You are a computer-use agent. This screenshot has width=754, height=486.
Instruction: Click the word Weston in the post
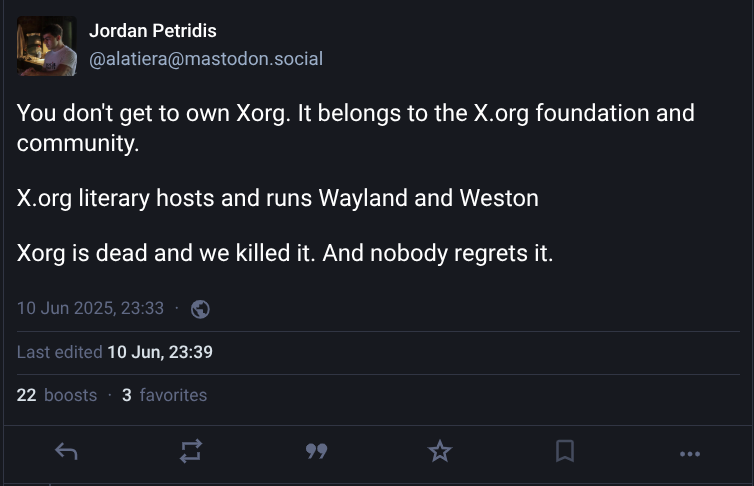pos(498,197)
